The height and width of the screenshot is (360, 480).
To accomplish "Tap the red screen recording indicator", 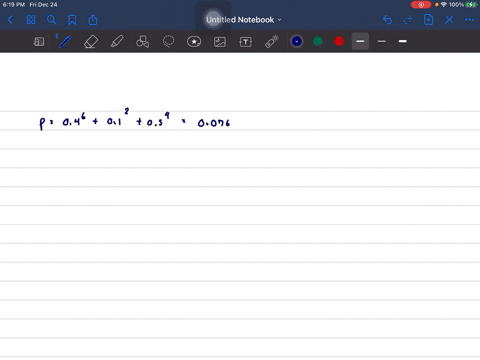I will pyautogui.click(x=421, y=5).
